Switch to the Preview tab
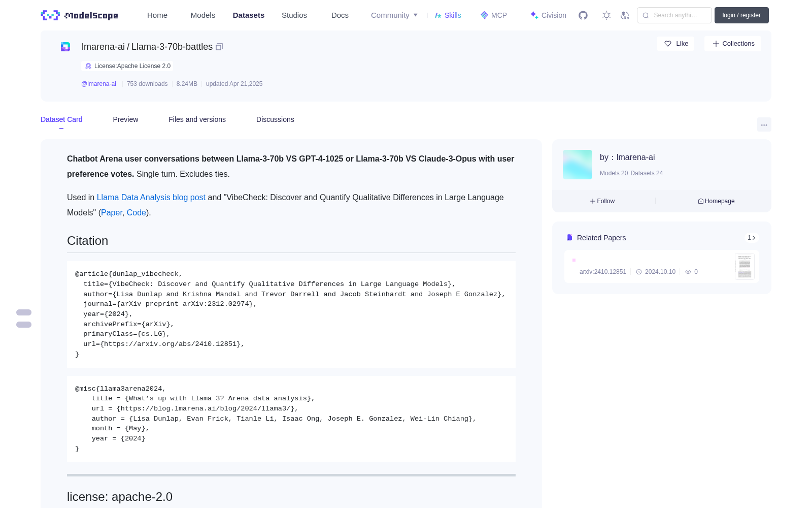 [125, 119]
